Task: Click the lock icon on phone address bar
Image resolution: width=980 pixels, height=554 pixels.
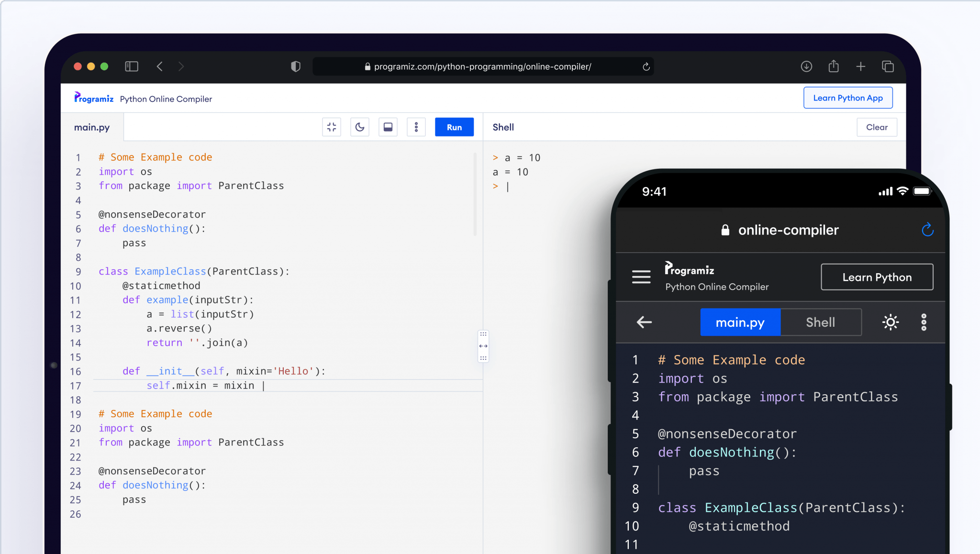Action: 725,230
